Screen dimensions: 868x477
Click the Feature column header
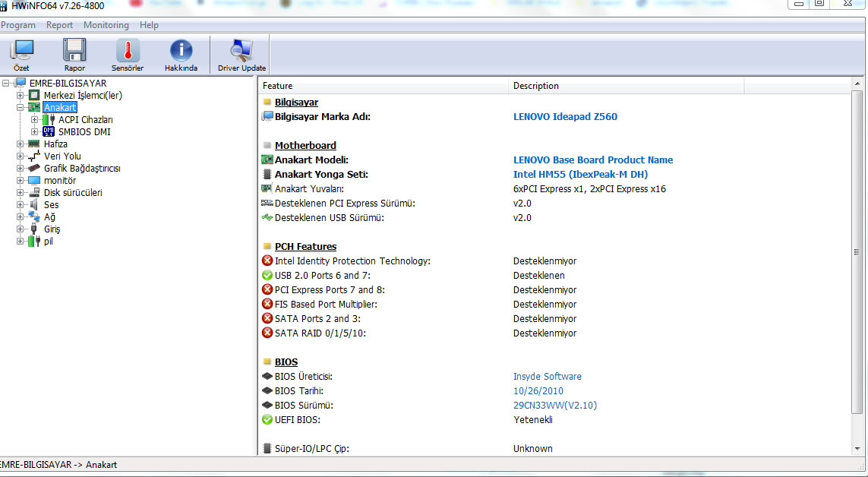tap(383, 86)
